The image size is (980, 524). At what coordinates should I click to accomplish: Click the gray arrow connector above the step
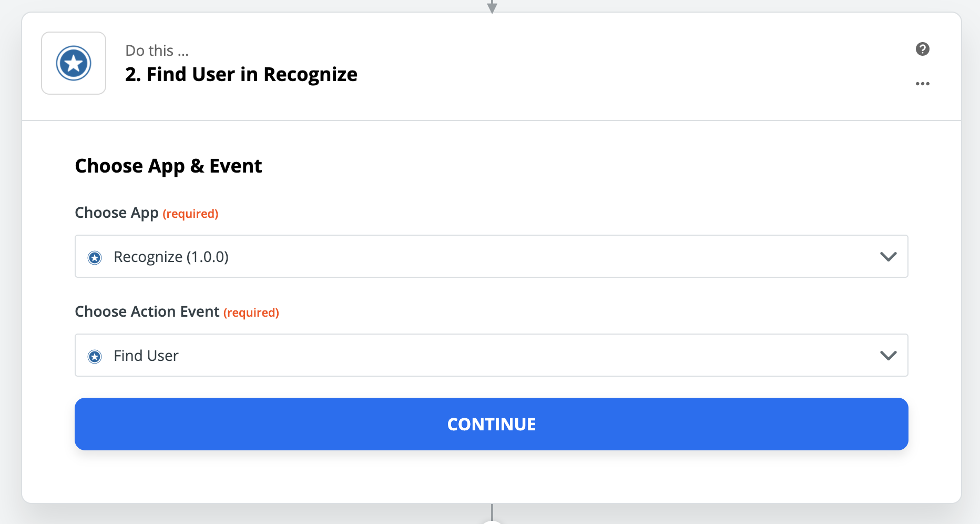pos(492,6)
